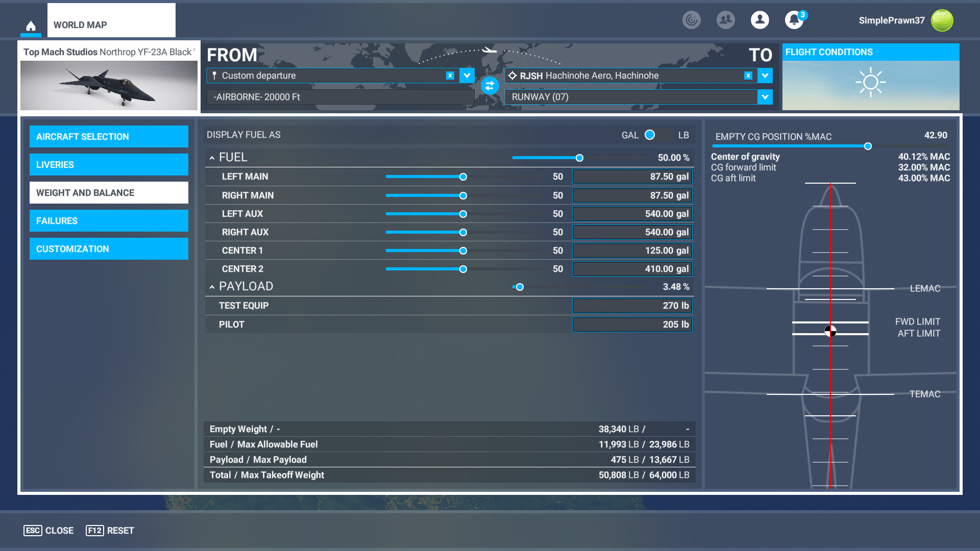Open the player profile icon

click(x=759, y=20)
